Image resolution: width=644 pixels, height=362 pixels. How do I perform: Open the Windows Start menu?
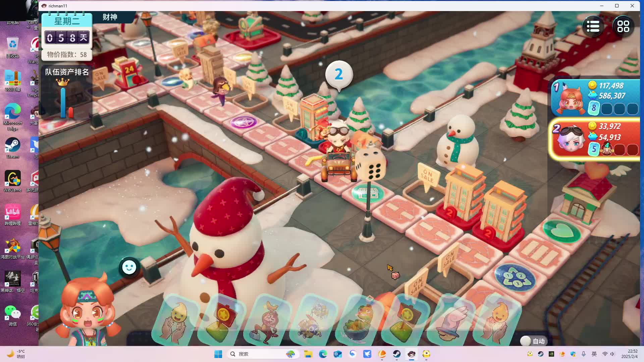tap(218, 354)
